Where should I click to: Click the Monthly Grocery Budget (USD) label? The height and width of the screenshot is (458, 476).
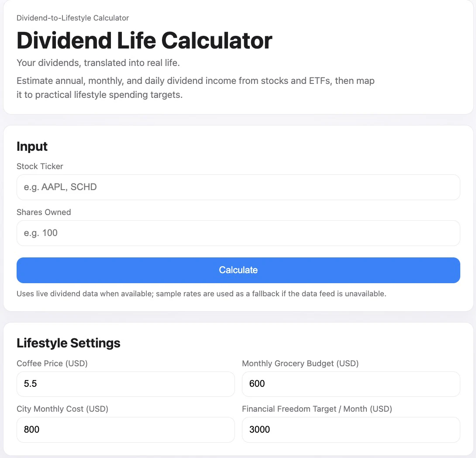pyautogui.click(x=300, y=363)
